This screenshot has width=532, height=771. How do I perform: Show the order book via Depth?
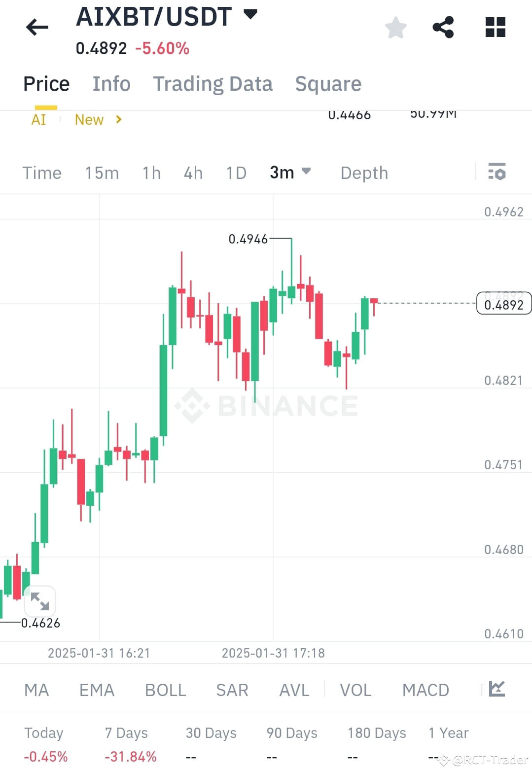[363, 173]
